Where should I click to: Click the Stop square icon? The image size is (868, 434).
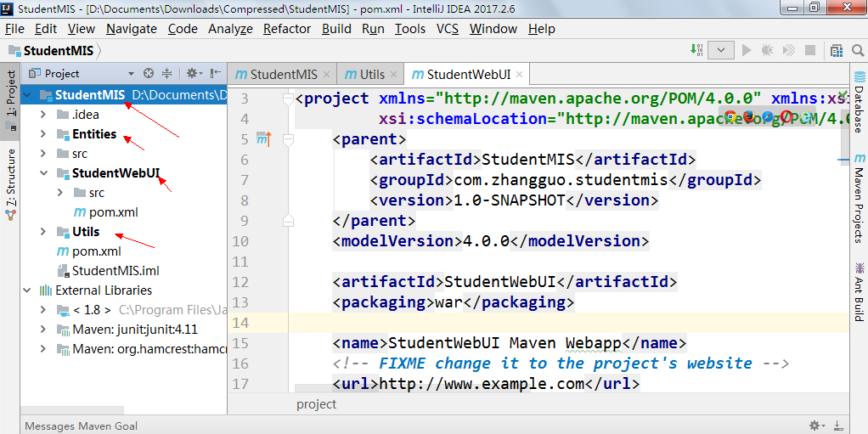click(x=810, y=50)
